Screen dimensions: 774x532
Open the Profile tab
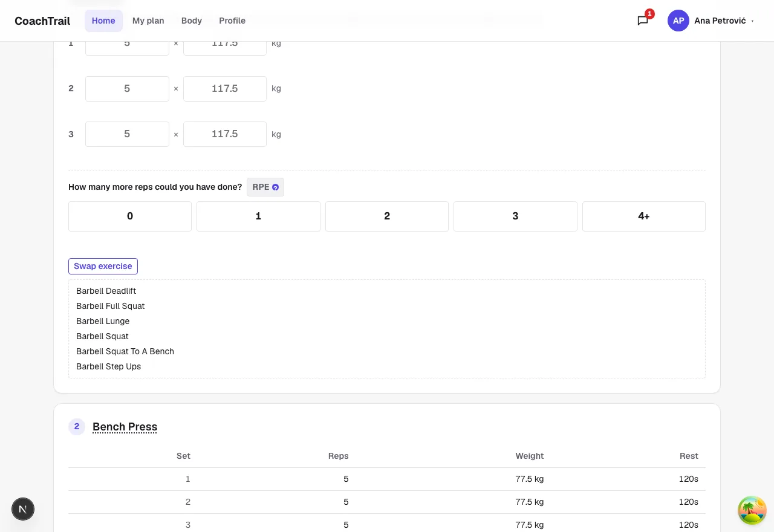point(232,21)
